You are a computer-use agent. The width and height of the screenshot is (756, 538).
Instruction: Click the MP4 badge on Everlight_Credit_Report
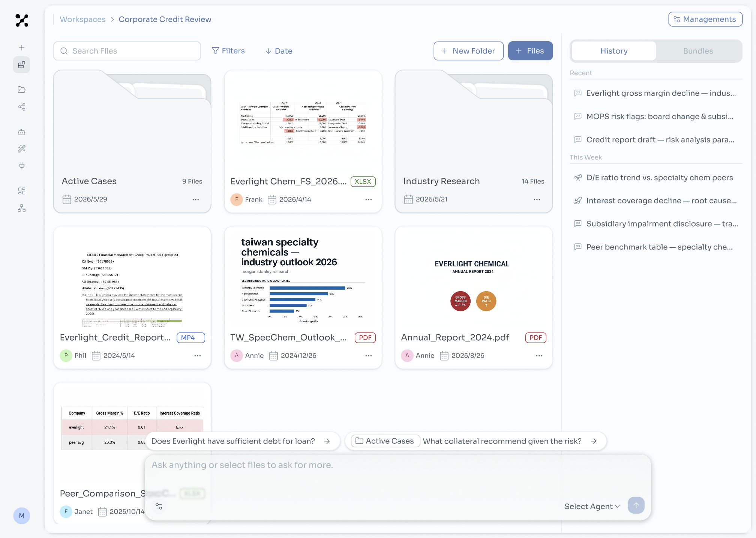191,338
